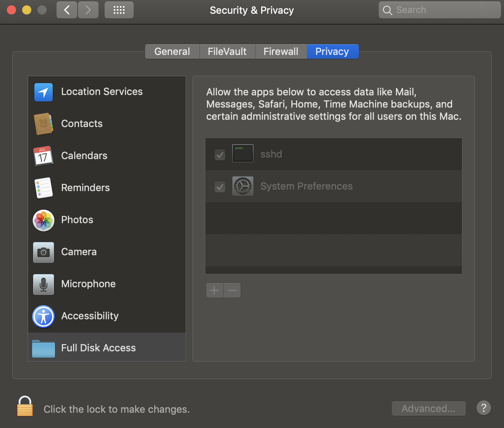Go forward with the right chevron
The height and width of the screenshot is (428, 504).
pos(88,10)
